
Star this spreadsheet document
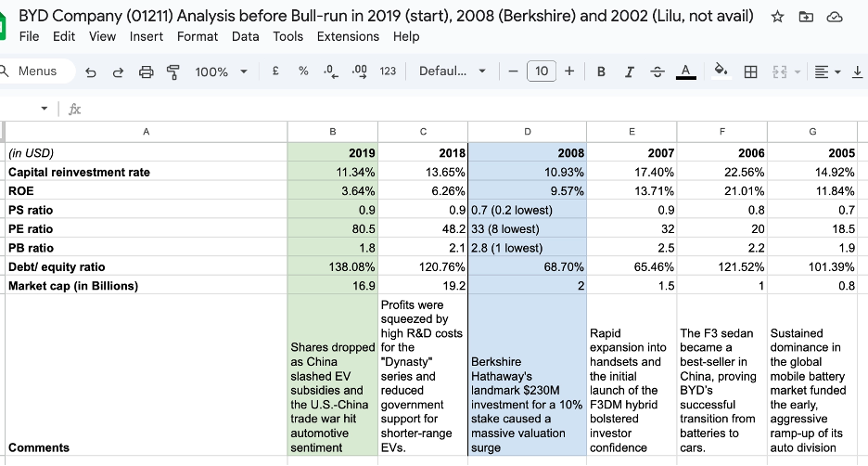(x=777, y=17)
